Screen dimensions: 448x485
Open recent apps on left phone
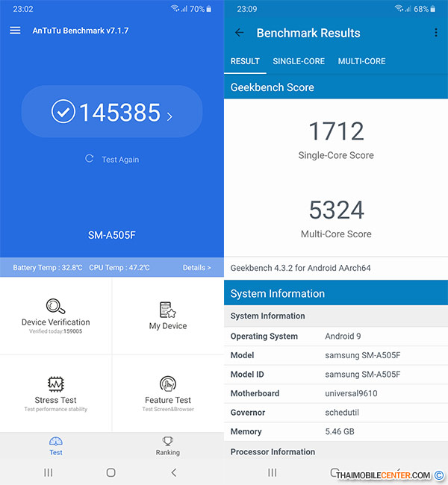click(49, 472)
